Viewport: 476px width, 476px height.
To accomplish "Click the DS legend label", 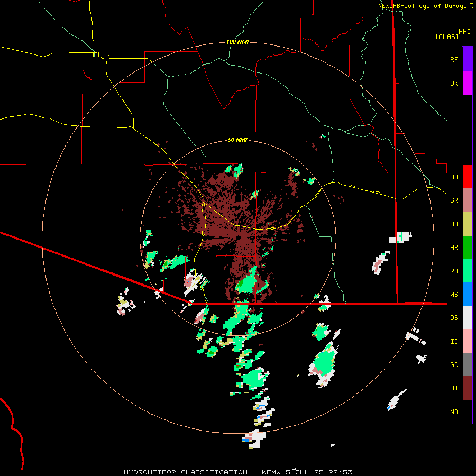I will (454, 317).
